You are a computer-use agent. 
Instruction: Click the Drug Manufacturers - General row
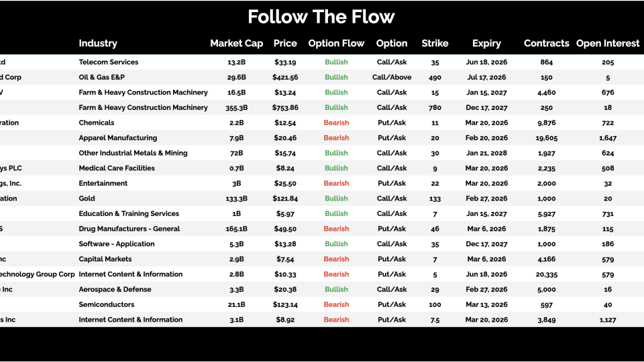(x=129, y=229)
